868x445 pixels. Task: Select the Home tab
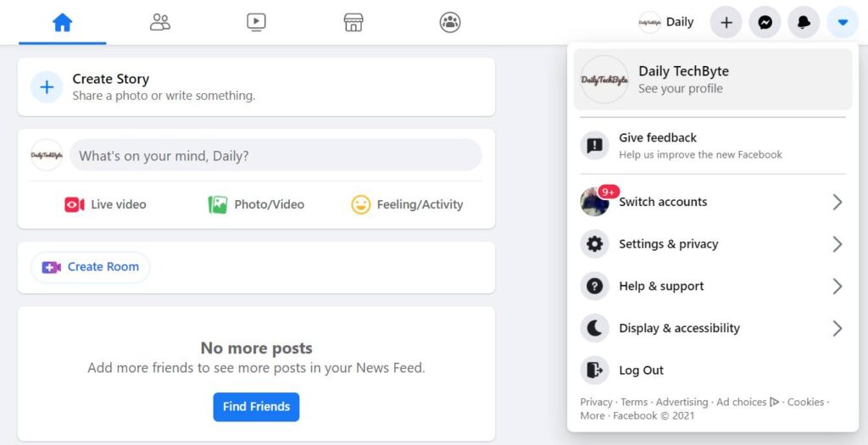(x=63, y=23)
